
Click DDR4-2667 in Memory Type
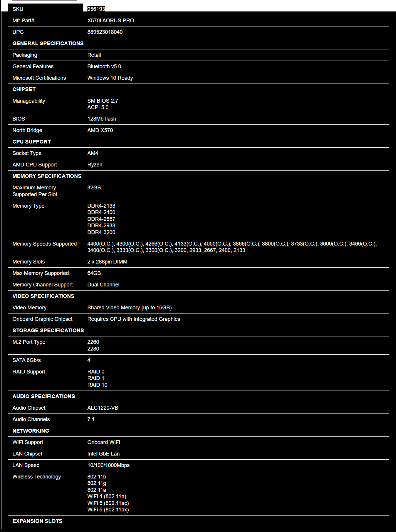coord(101,219)
